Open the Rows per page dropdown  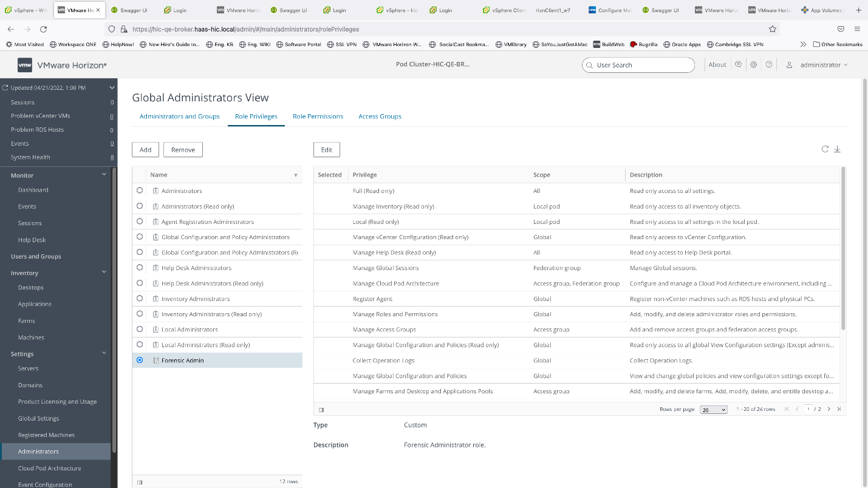[x=713, y=409]
